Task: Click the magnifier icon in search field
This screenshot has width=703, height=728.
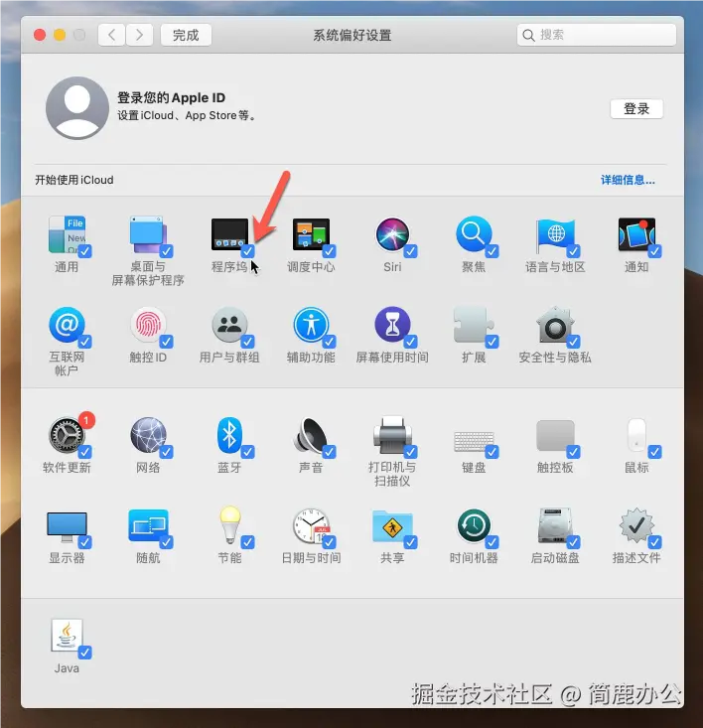Action: (528, 36)
